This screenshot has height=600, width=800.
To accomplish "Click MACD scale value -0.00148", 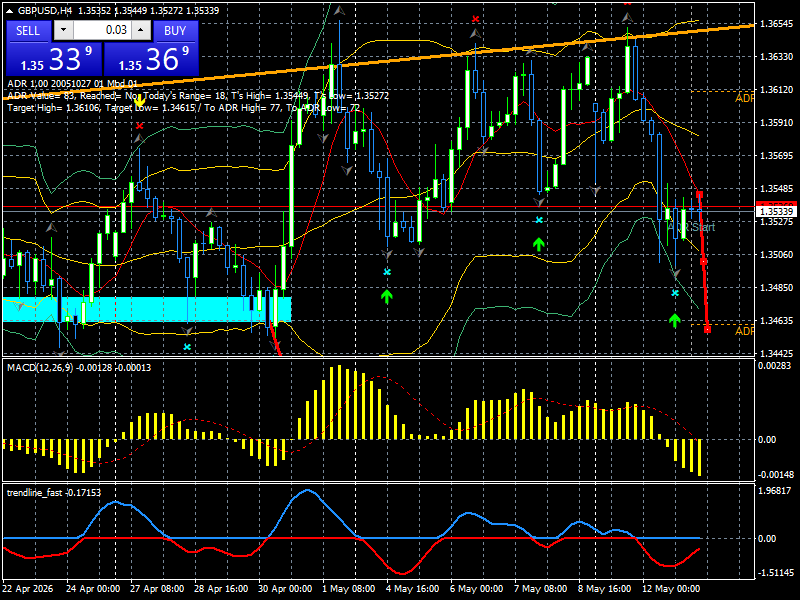I will coord(776,475).
